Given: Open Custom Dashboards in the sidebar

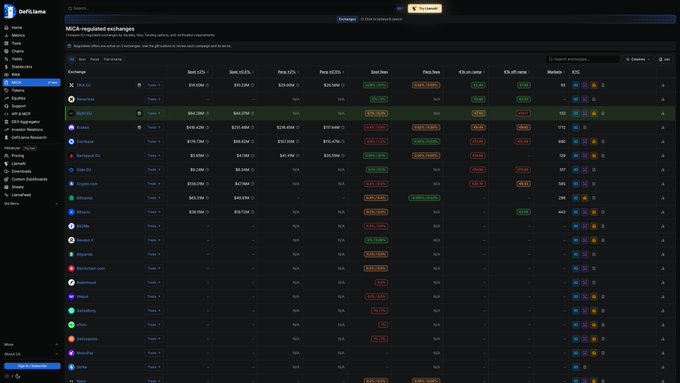Looking at the screenshot, I should (x=29, y=179).
